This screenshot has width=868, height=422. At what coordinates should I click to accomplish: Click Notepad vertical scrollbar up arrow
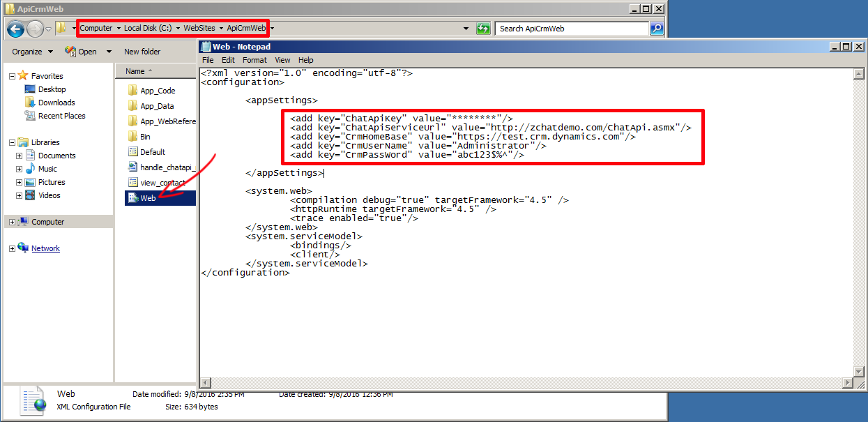click(x=858, y=73)
